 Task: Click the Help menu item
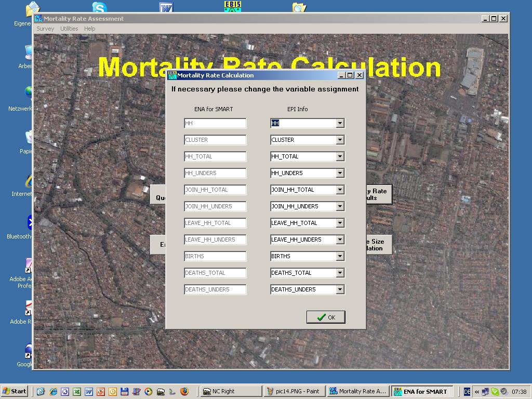coord(90,29)
